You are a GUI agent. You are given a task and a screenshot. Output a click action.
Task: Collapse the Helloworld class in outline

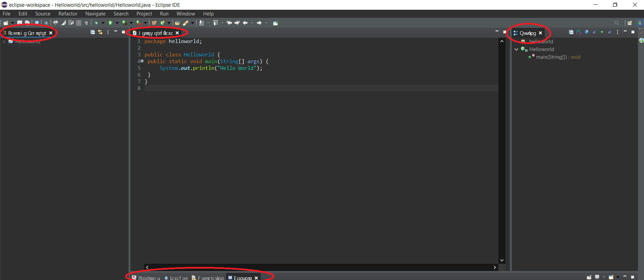(x=517, y=49)
